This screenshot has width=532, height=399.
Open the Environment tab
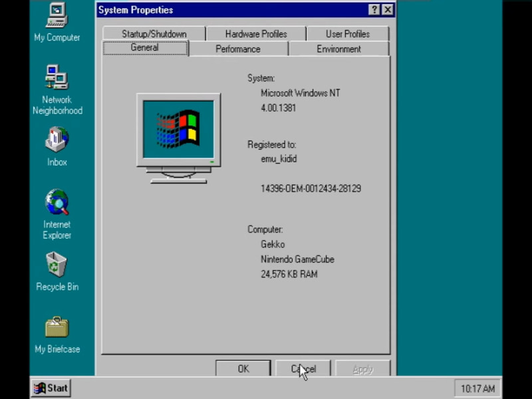tap(339, 49)
